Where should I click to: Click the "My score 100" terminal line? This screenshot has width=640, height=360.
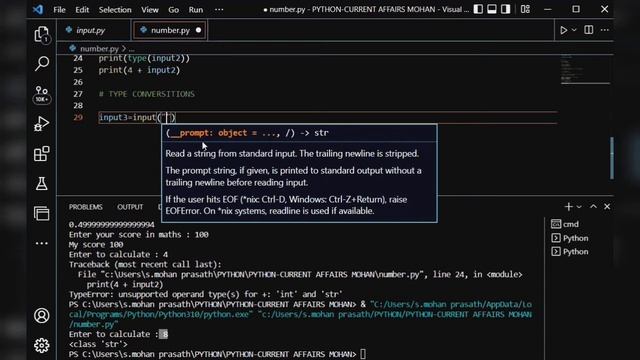pyautogui.click(x=96, y=244)
